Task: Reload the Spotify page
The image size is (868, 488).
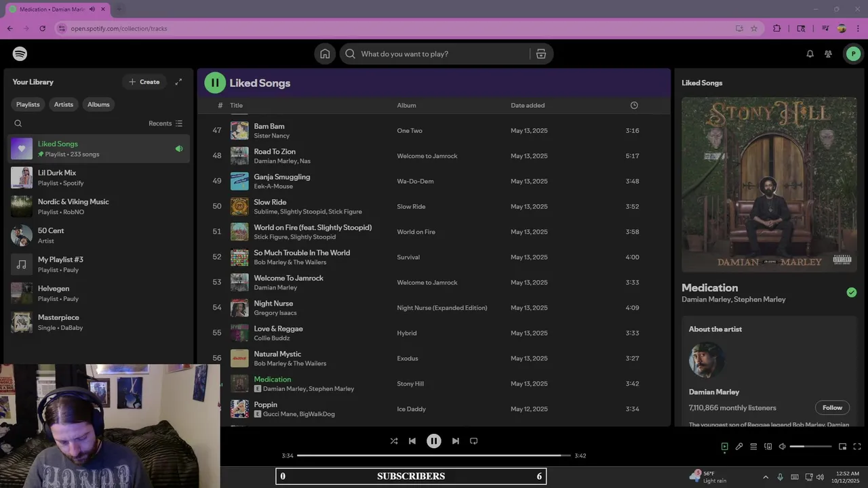Action: [x=42, y=28]
